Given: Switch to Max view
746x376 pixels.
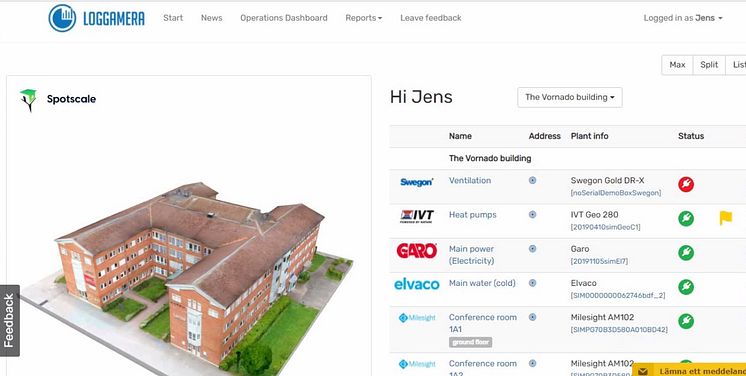Looking at the screenshot, I should pyautogui.click(x=677, y=65).
